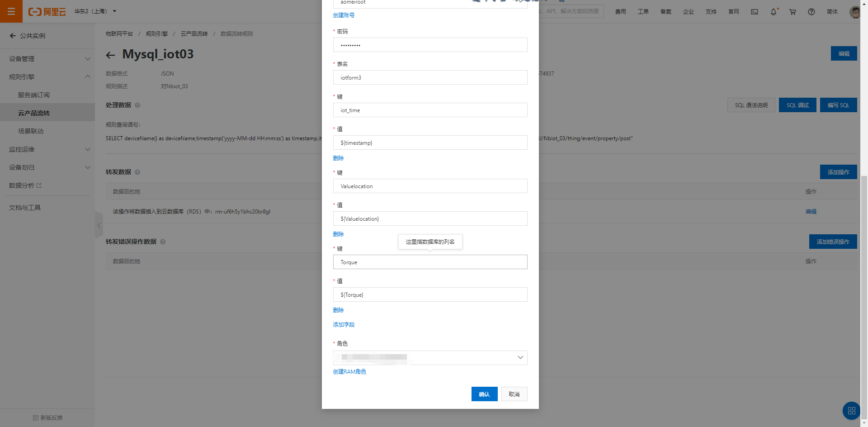Focus the value field ${Torque}
Viewport: 868px width, 427px height.
coord(430,294)
